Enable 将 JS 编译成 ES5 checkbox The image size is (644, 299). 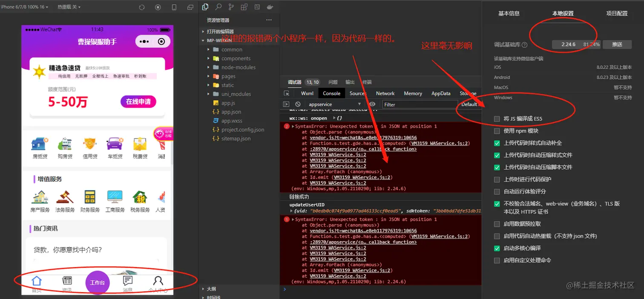(497, 119)
